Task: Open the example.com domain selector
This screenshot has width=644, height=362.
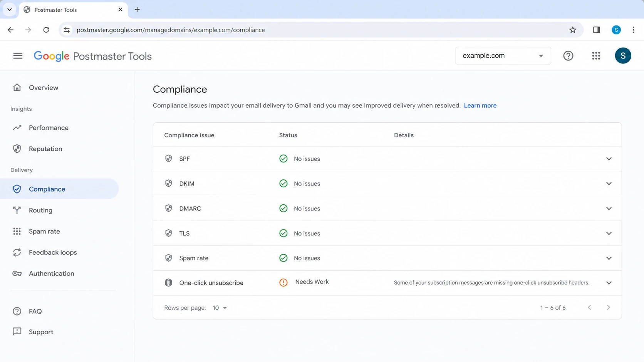Action: pos(503,56)
